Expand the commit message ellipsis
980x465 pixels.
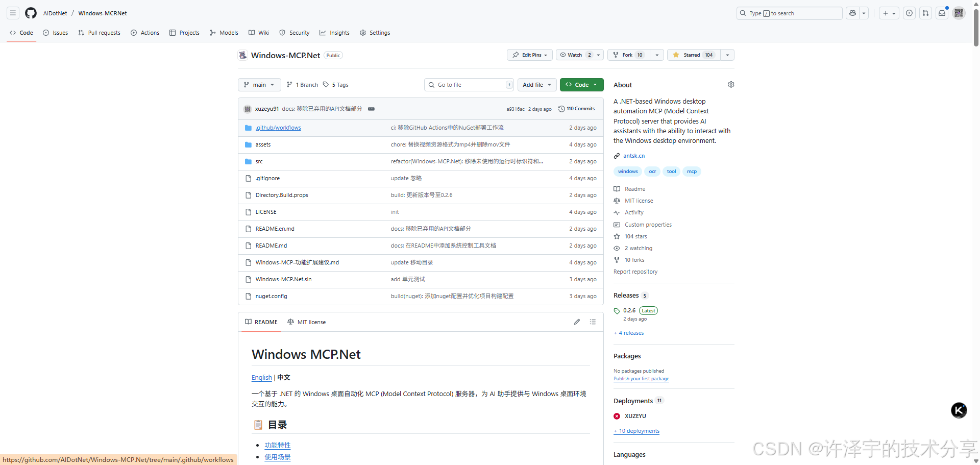pos(371,109)
